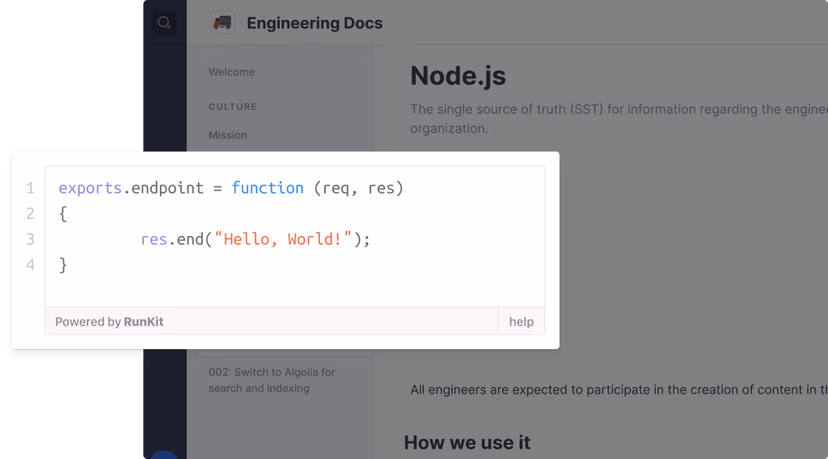The image size is (828, 459).
Task: Click the RunKit help link
Action: [521, 322]
